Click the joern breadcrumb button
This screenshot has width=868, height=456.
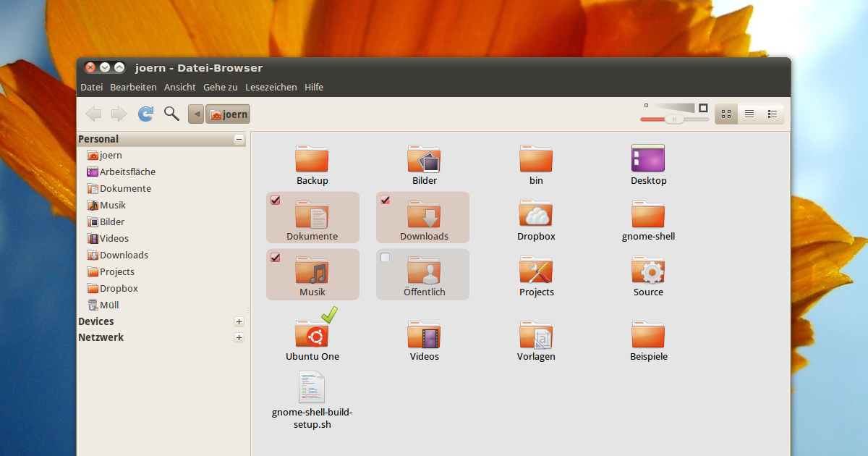coord(227,114)
